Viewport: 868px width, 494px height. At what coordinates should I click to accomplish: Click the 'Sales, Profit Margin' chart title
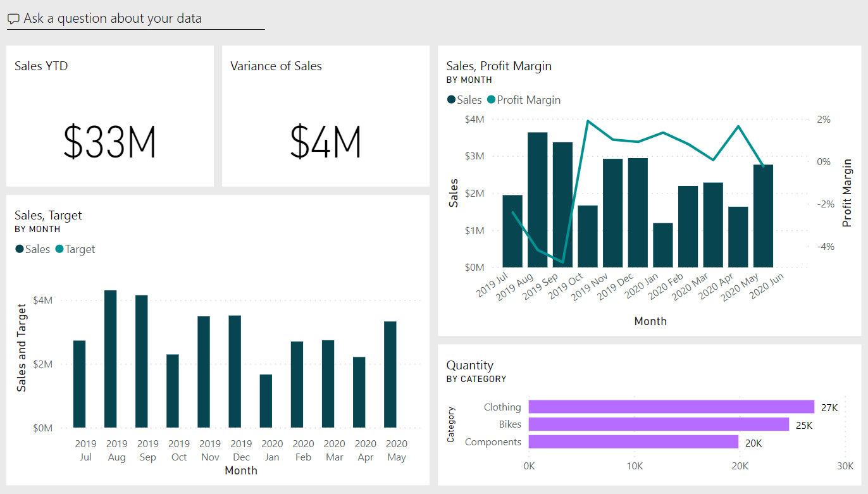(499, 66)
